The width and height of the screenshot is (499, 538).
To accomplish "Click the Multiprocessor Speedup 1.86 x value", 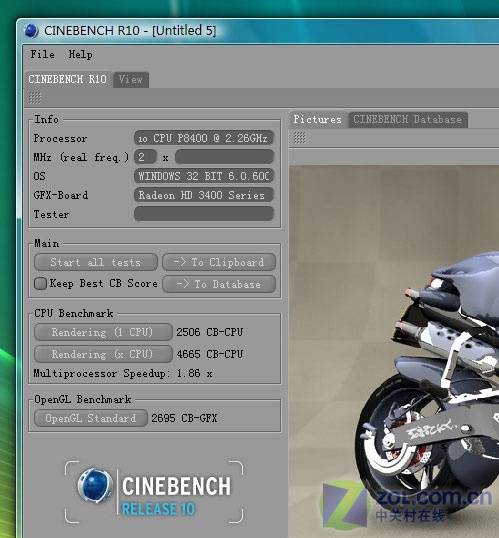I will tap(194, 373).
